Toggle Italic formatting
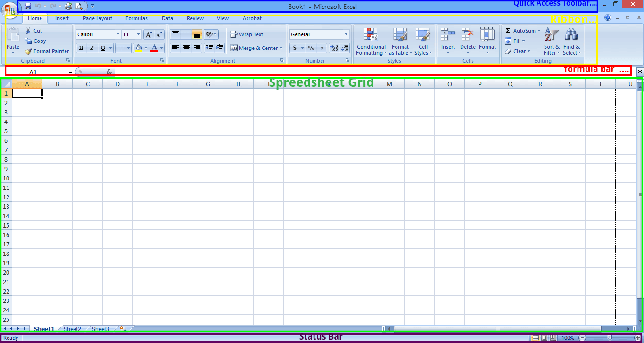 (x=92, y=48)
